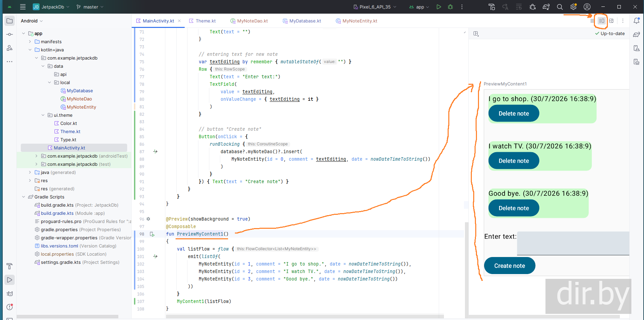Open Commit tool window
Image resolution: width=644 pixels, height=320 pixels.
(x=10, y=34)
